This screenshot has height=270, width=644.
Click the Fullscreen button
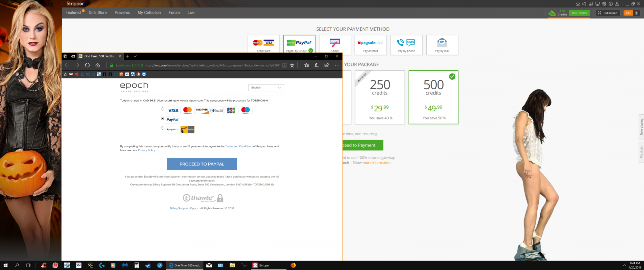(x=608, y=13)
